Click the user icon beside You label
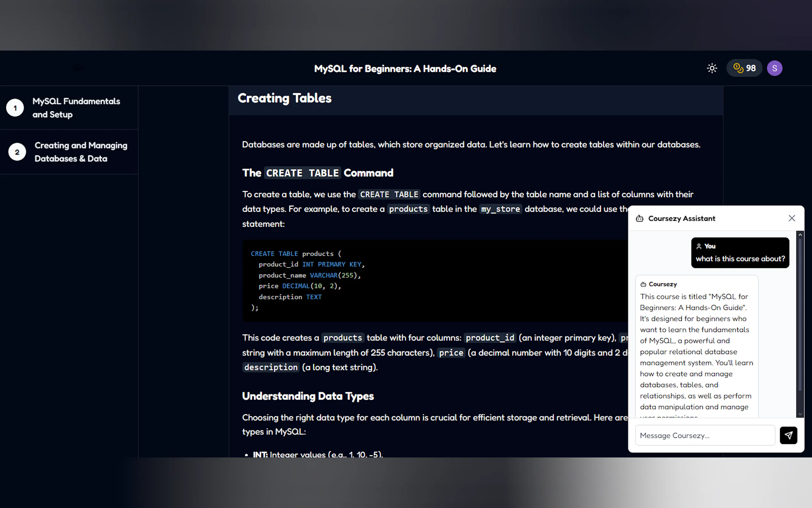 699,246
